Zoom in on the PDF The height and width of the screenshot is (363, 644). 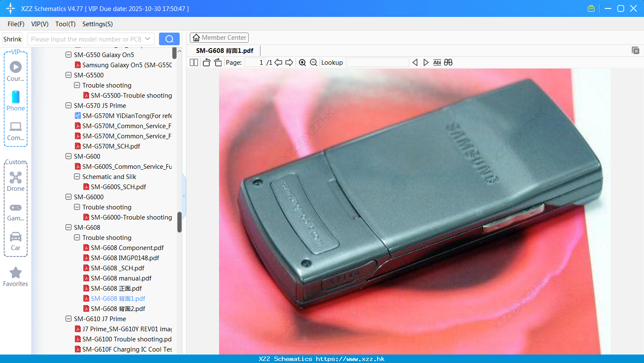click(302, 63)
